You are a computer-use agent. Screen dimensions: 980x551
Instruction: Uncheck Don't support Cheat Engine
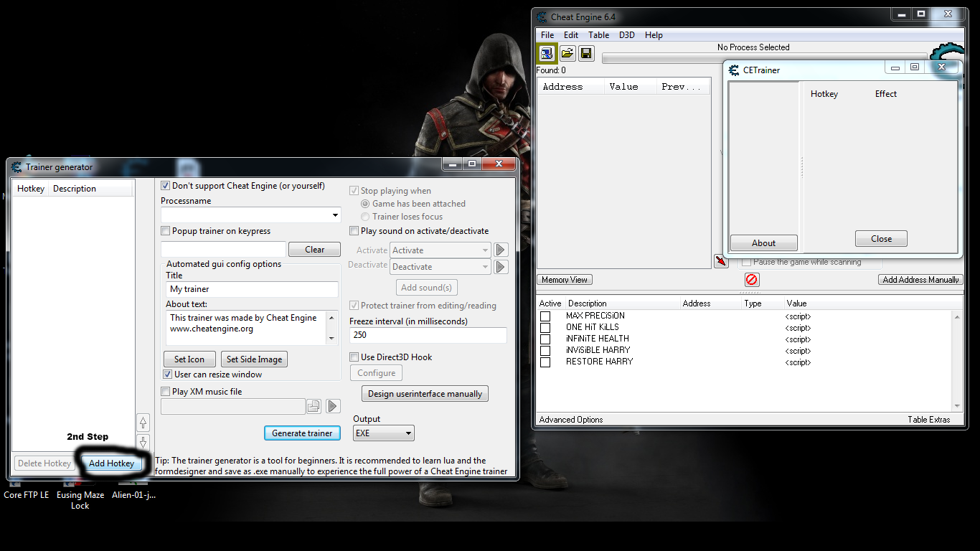(164, 185)
